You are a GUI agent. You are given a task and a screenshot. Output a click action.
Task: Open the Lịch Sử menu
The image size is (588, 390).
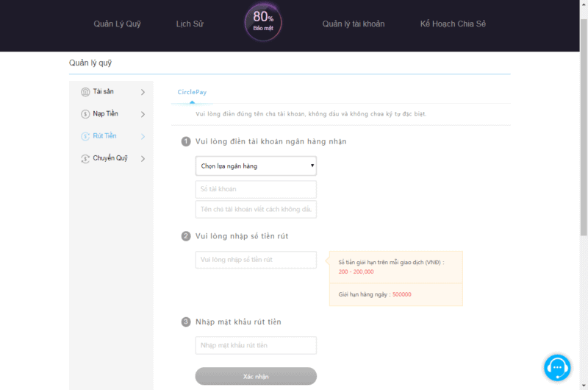pyautogui.click(x=190, y=24)
